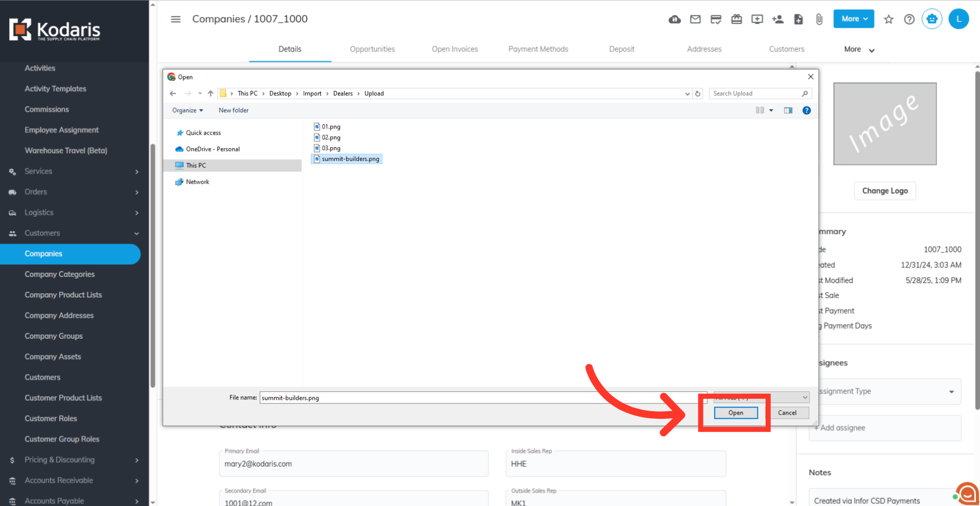980x506 pixels.
Task: Click the paperclip attachment icon
Action: [819, 19]
